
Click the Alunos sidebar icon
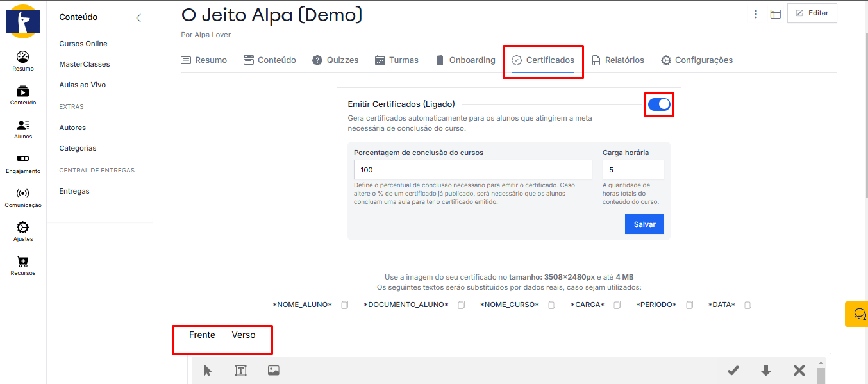pos(22,129)
